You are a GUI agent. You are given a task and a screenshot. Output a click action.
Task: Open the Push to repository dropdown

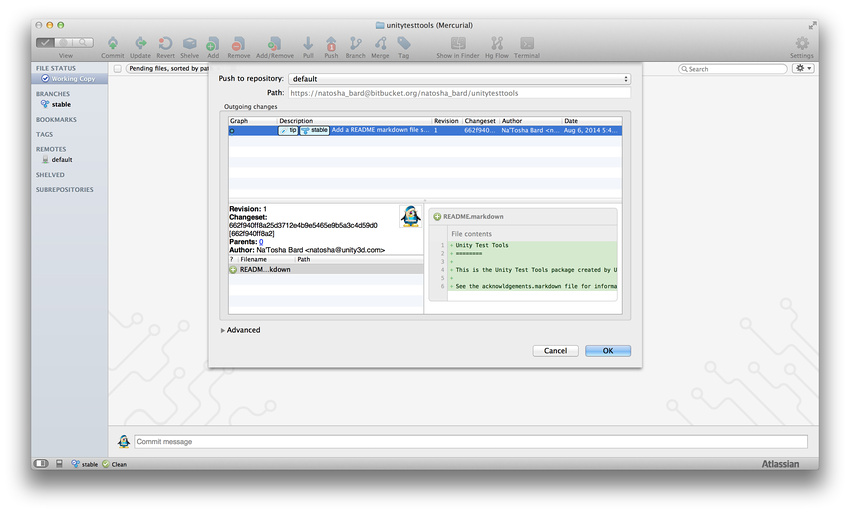pyautogui.click(x=459, y=79)
